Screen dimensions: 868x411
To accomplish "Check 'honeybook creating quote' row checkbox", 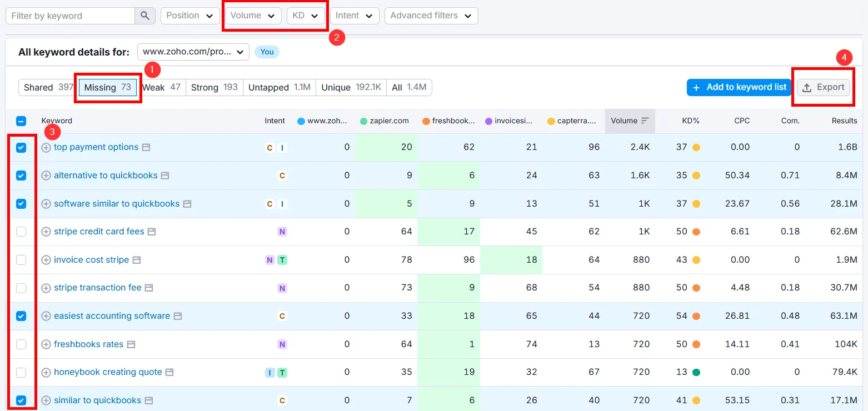I will pos(21,372).
